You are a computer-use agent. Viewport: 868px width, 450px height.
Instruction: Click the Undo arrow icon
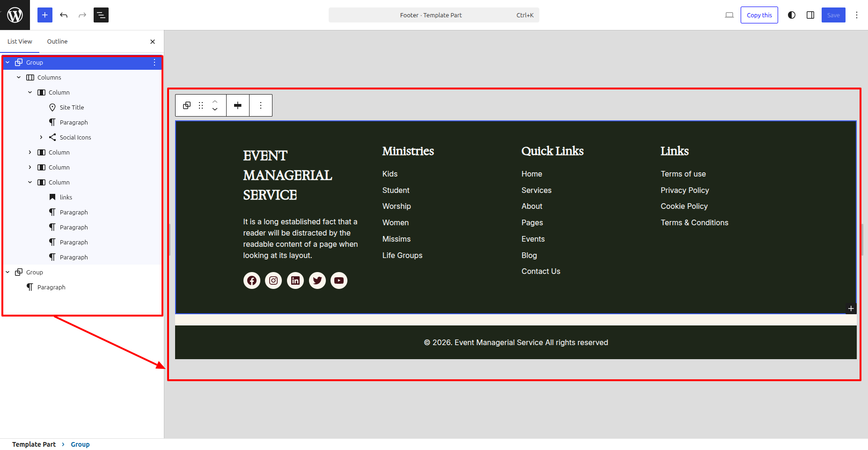coord(64,15)
